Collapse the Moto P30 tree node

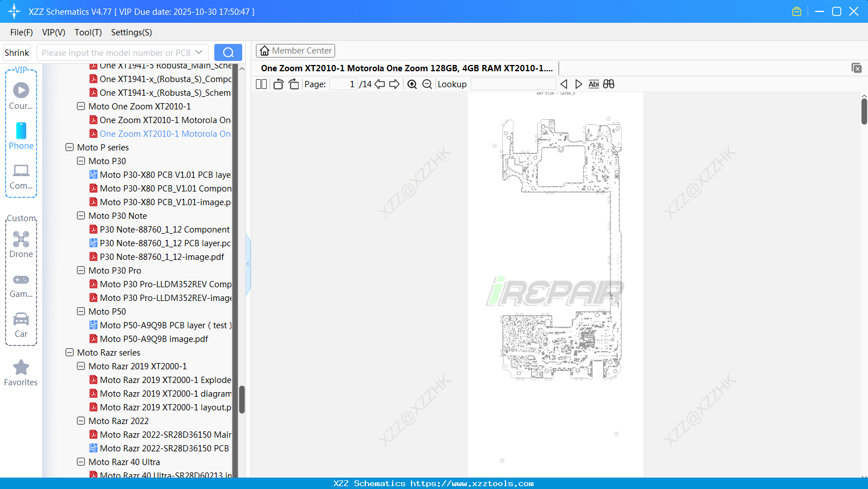81,161
